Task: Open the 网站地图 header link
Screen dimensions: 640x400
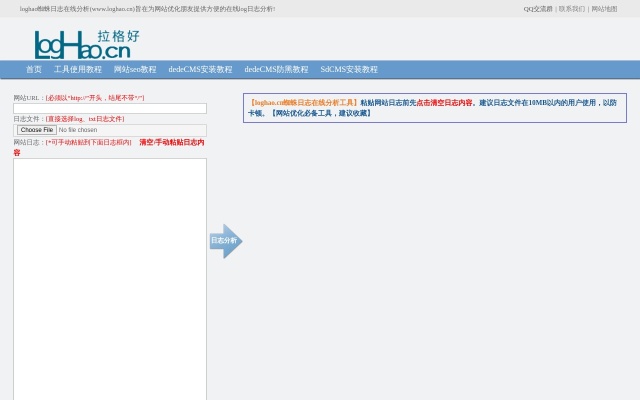Action: coord(604,9)
